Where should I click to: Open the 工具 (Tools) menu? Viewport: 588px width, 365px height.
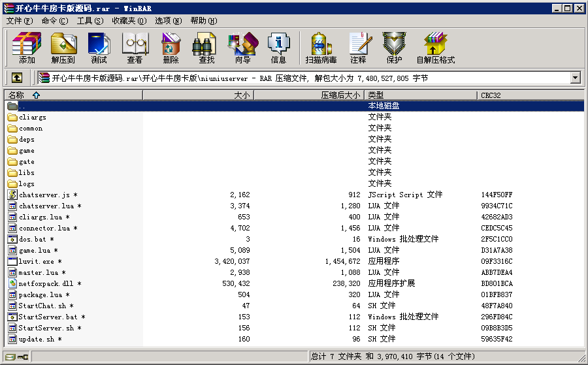[x=90, y=21]
